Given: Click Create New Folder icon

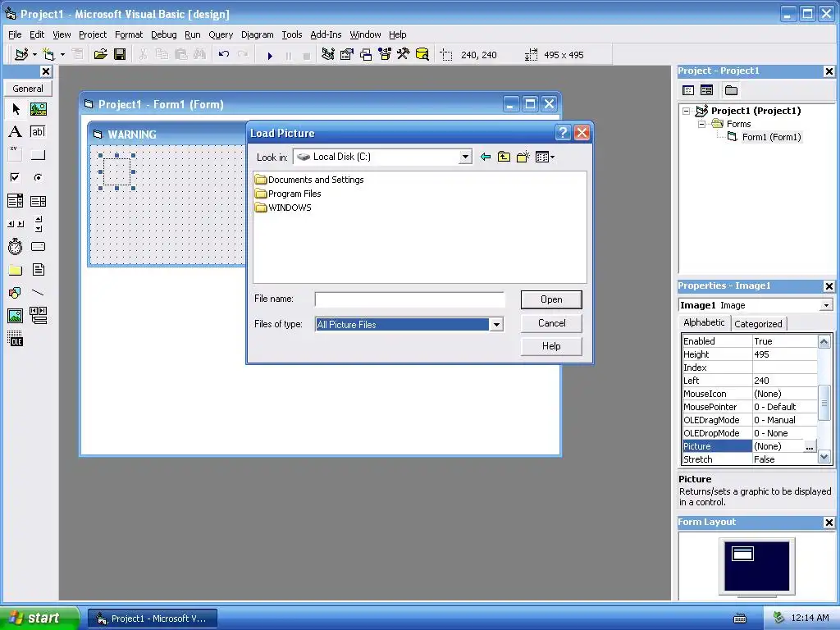Looking at the screenshot, I should [x=523, y=157].
